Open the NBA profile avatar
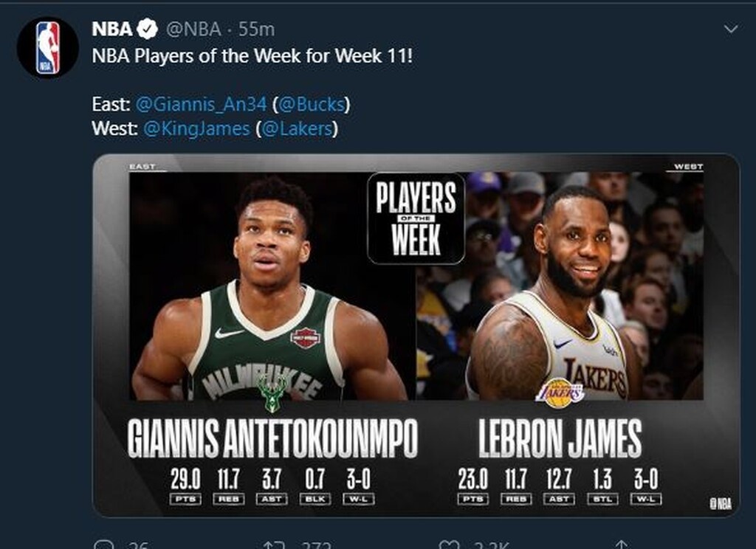The height and width of the screenshot is (549, 756). pos(47,47)
